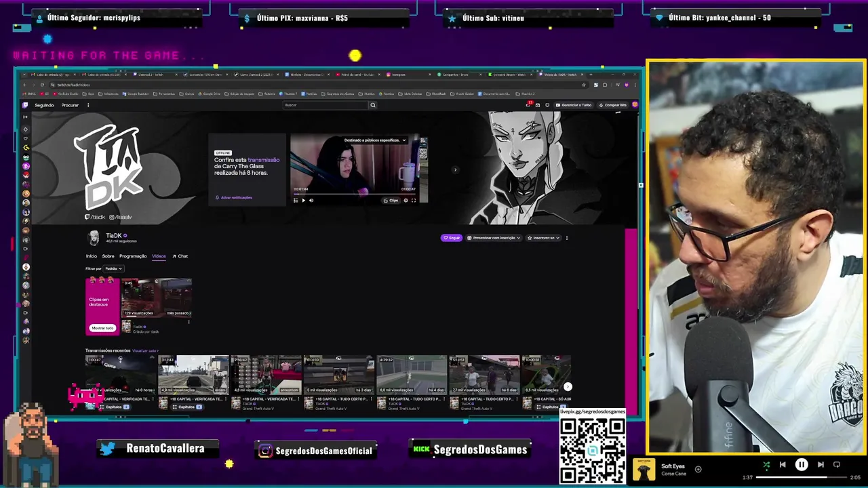Click the next arrow right of preview player

point(455,169)
